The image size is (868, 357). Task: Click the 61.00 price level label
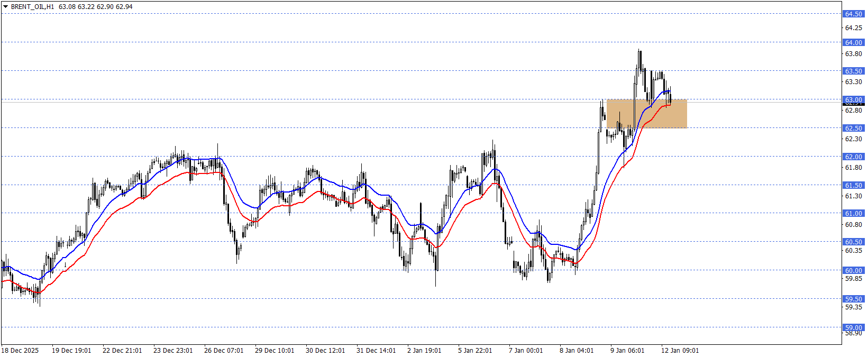pyautogui.click(x=853, y=214)
